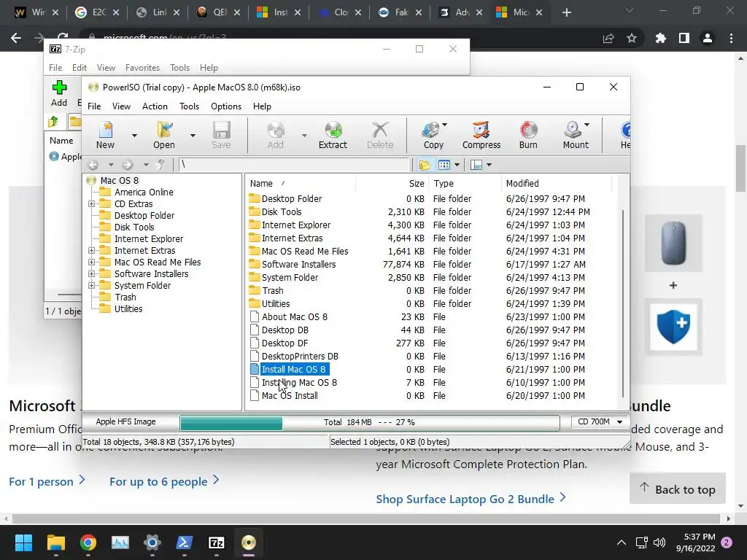Click the pane layout icon
The height and width of the screenshot is (560, 747).
(476, 166)
